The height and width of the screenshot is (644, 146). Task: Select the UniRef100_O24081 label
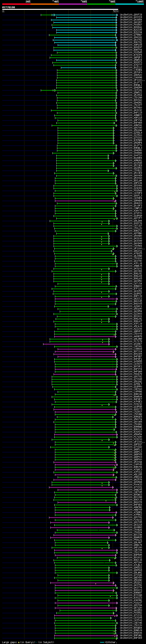[131, 188]
